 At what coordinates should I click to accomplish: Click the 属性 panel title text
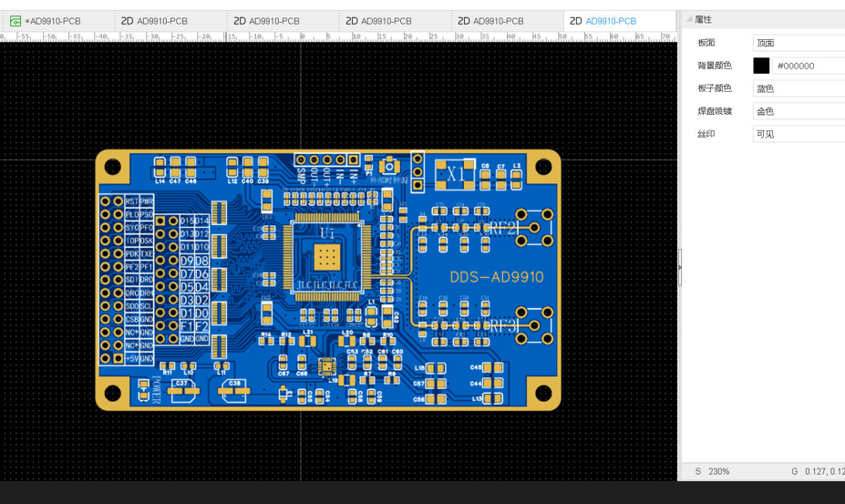click(704, 19)
